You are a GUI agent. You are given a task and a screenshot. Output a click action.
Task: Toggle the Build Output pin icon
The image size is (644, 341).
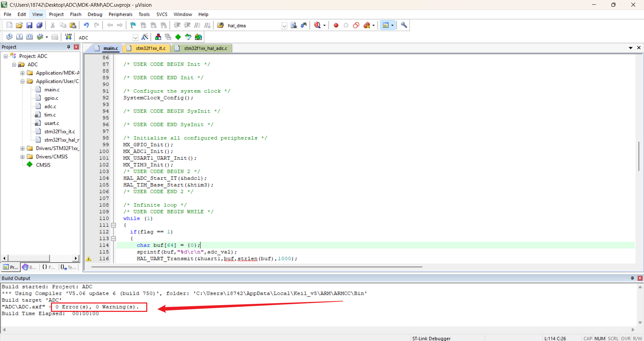632,278
